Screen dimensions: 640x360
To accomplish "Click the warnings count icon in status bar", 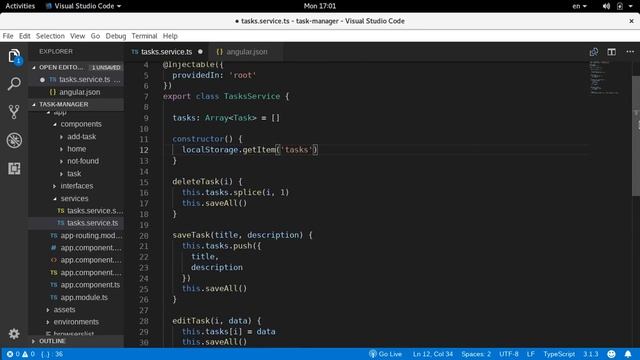I will (28, 354).
